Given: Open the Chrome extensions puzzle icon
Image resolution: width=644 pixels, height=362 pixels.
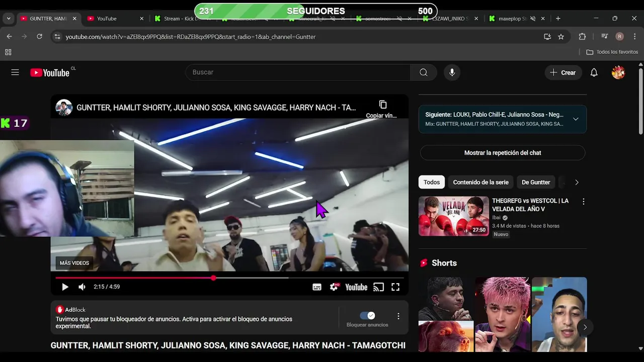Looking at the screenshot, I should 582,36.
